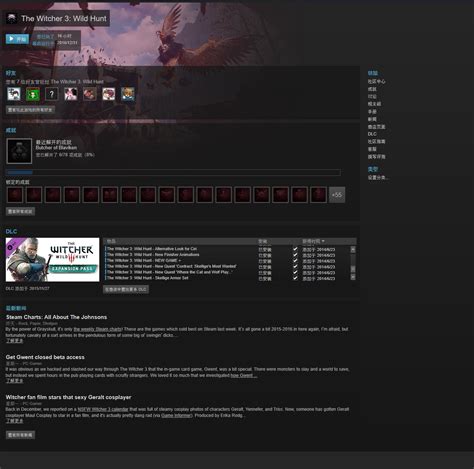Click 查看所有新闻 button at bottom
The image size is (474, 469).
[20, 435]
